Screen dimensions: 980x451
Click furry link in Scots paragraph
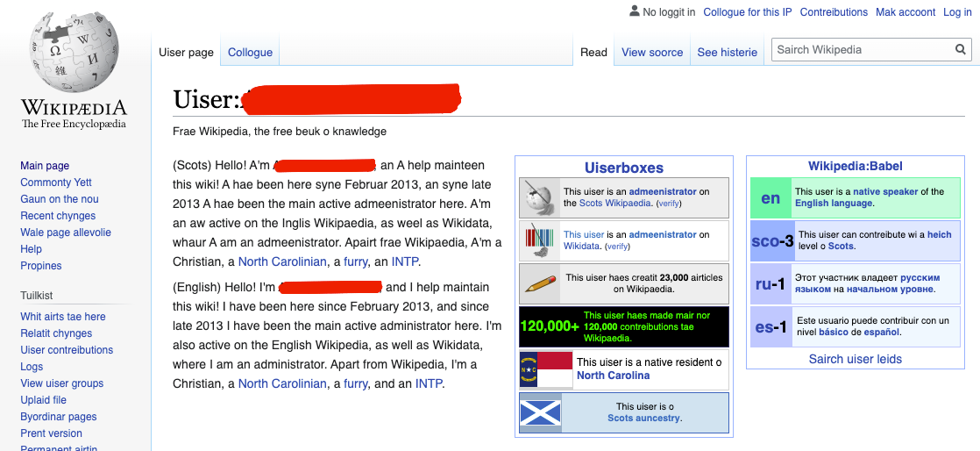(x=356, y=261)
